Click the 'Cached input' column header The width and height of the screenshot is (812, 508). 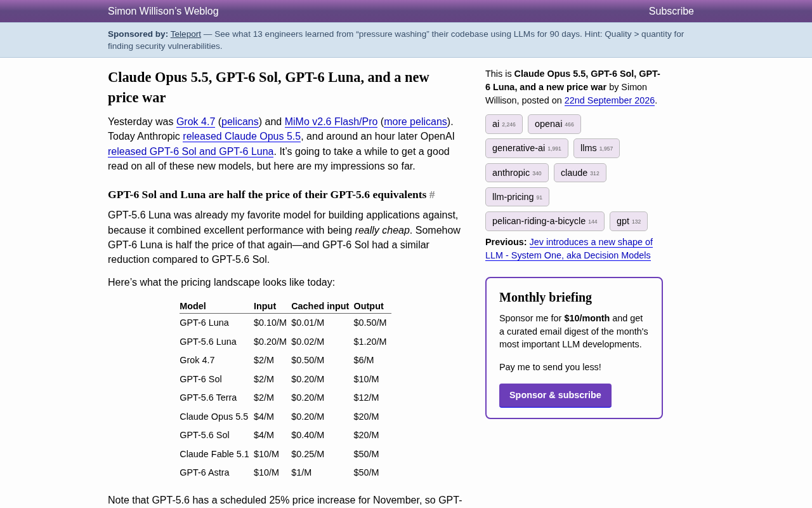click(x=320, y=306)
